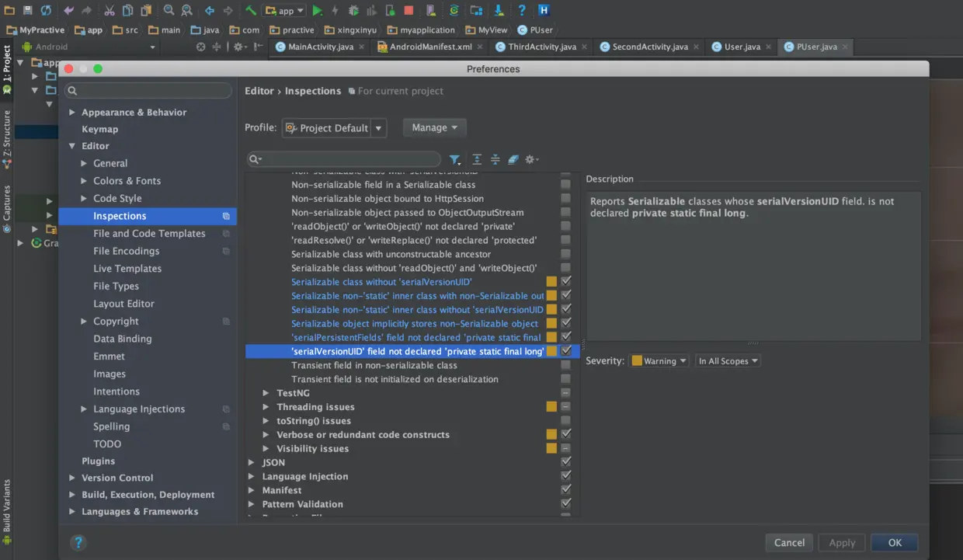Select Keymap in the preferences sidebar
This screenshot has height=560, width=963.
(x=100, y=129)
